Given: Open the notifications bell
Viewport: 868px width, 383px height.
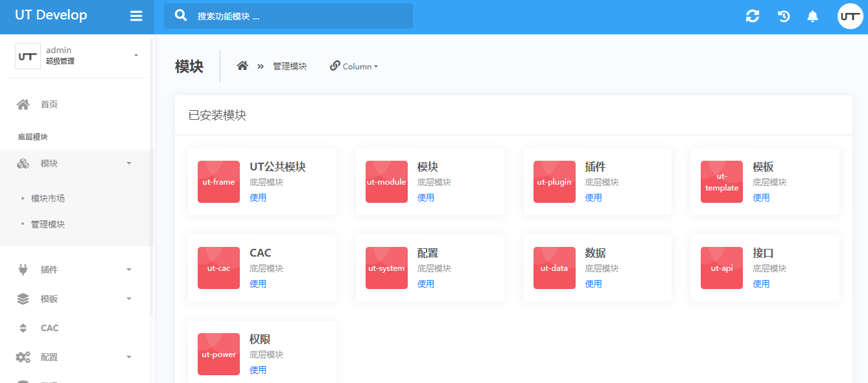Looking at the screenshot, I should tap(812, 16).
